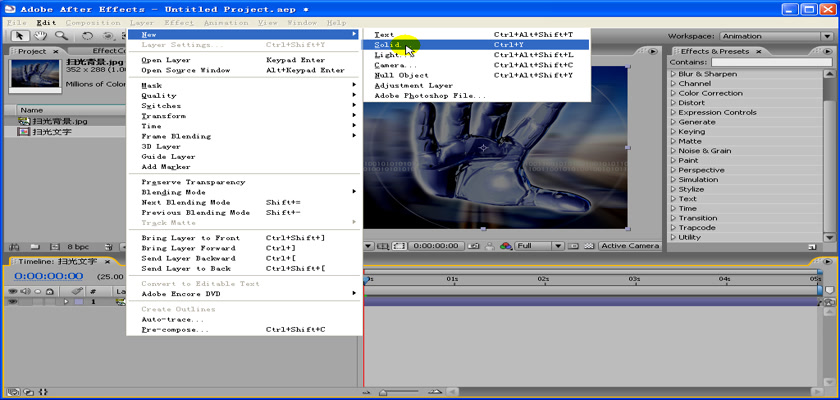
Task: Click the grid and guide options icon
Action: [382, 246]
